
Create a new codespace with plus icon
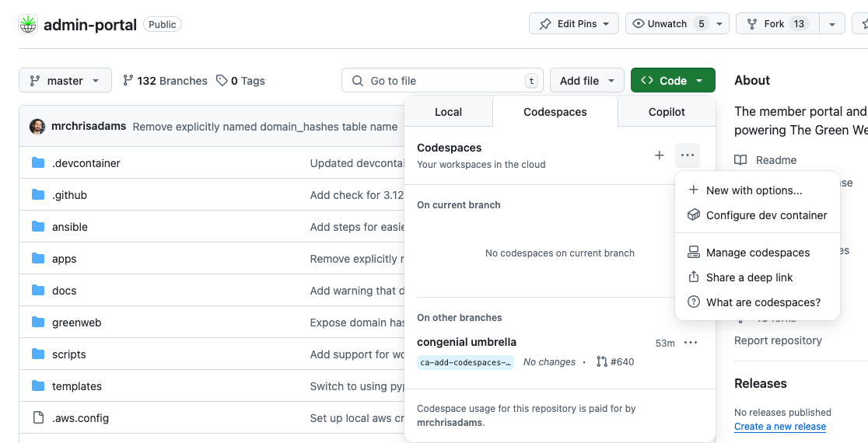pos(659,155)
